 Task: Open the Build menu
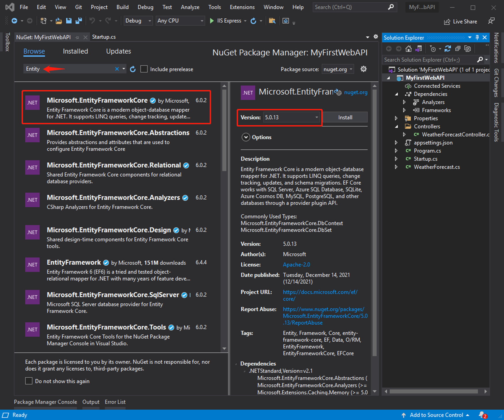(122, 7)
